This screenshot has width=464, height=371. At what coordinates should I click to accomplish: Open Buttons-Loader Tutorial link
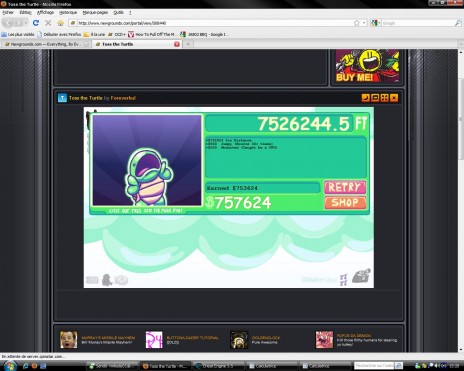(x=193, y=338)
